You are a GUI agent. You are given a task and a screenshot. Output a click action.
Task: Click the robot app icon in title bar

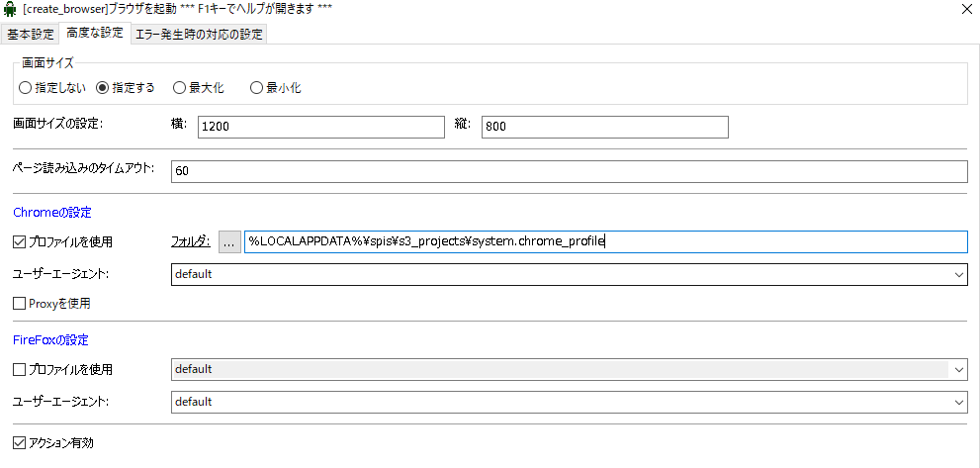tap(10, 9)
